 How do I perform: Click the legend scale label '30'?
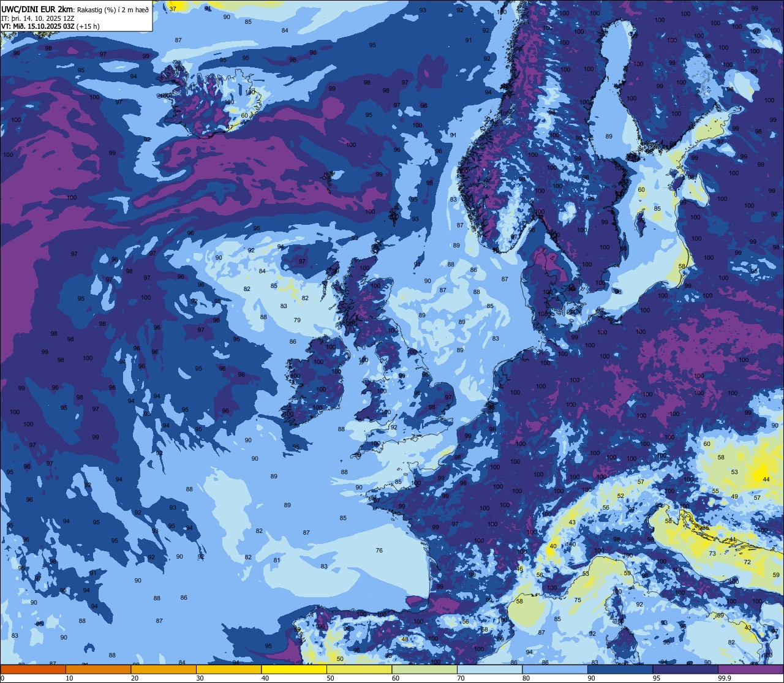pyautogui.click(x=200, y=678)
